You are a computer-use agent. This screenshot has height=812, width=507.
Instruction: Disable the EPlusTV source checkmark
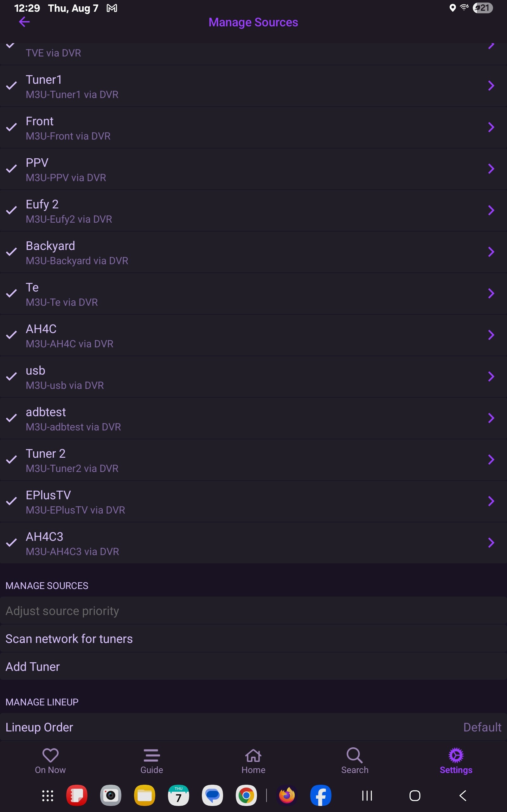(11, 501)
